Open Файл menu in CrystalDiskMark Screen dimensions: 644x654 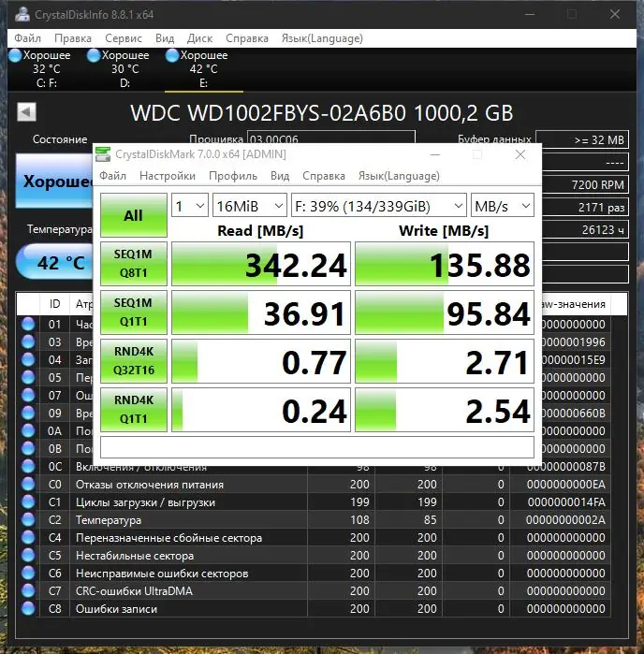tap(112, 176)
